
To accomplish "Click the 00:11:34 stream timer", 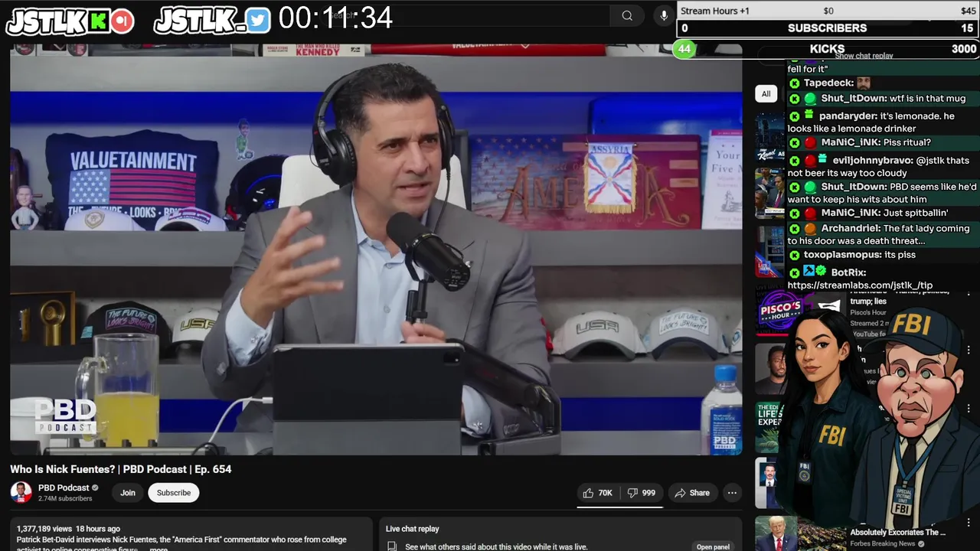I will pos(335,18).
